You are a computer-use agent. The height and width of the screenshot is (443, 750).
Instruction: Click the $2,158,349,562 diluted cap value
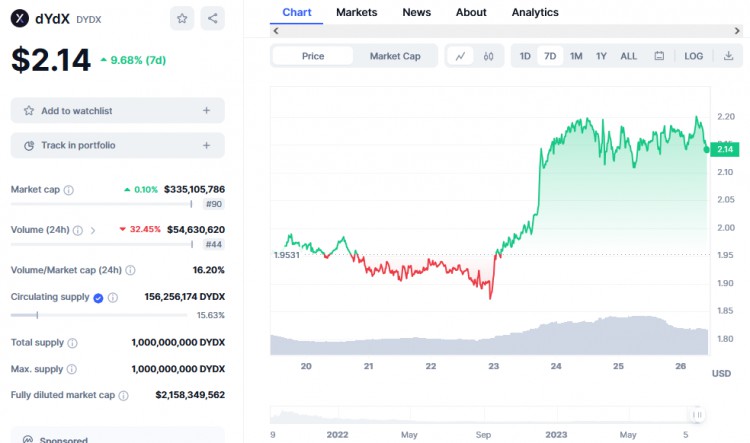pos(190,395)
